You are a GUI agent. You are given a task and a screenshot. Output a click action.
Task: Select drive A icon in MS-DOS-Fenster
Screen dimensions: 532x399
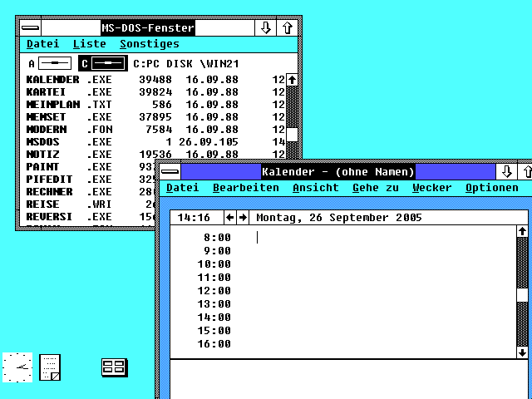(50, 63)
